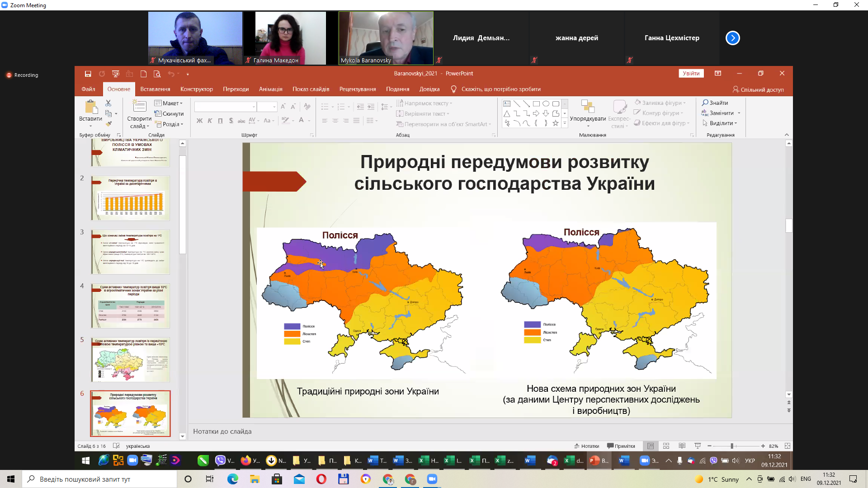Open the font size combo box
This screenshot has width=868, height=488.
(x=267, y=107)
